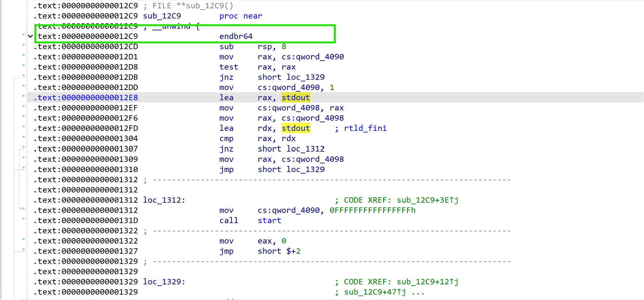Click loc_1312 operand in jnz instruction

coord(305,149)
